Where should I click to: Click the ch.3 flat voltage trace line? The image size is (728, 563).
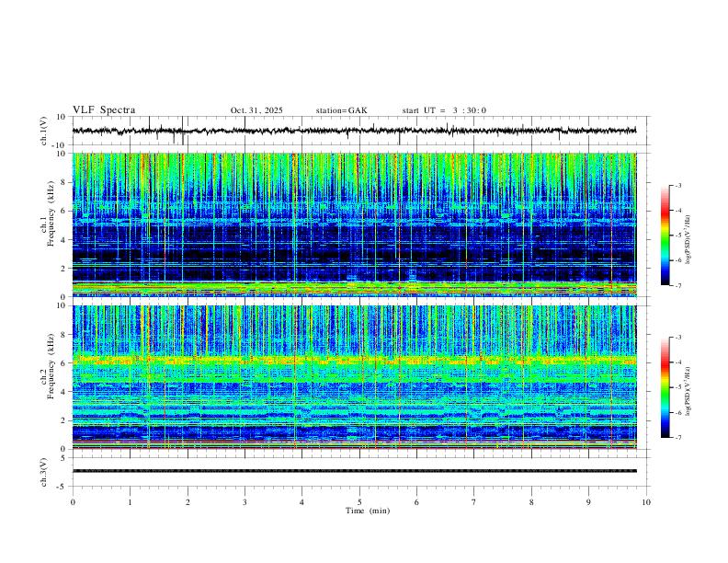[354, 471]
